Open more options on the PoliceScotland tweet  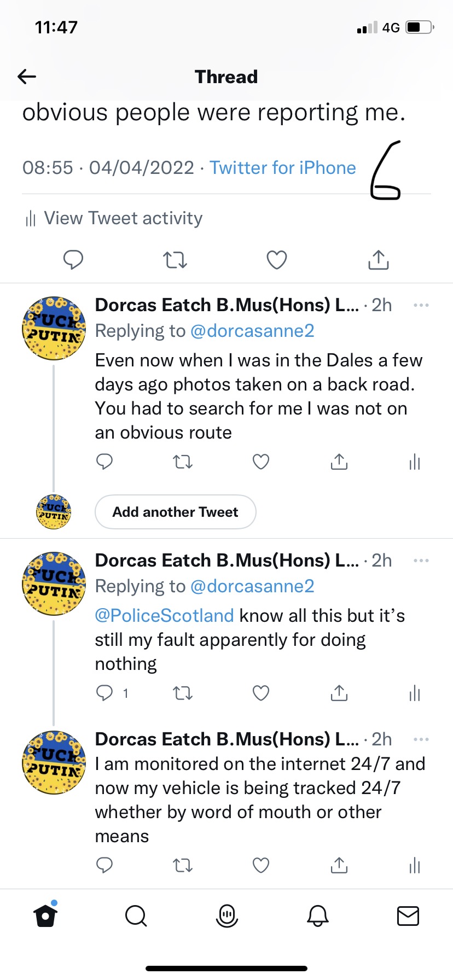click(421, 561)
